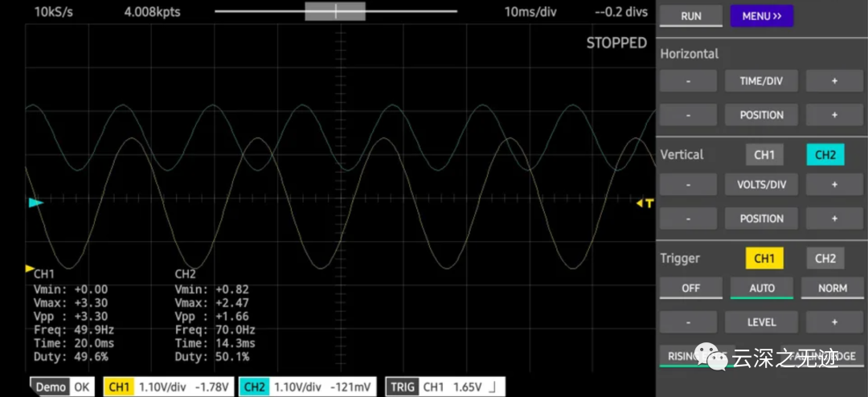Screen dimensions: 868x397
Task: Raise trigger LEVEL with plus button
Action: 834,322
